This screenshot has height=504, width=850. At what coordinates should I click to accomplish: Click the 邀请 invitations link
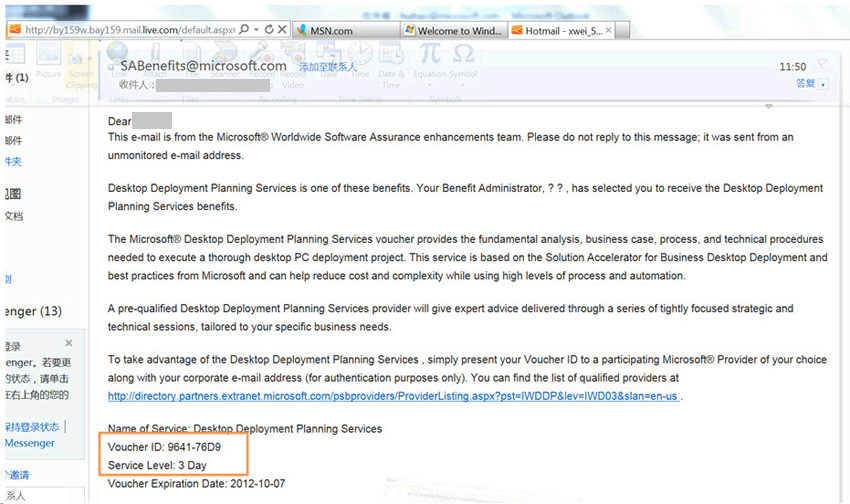pos(18,475)
